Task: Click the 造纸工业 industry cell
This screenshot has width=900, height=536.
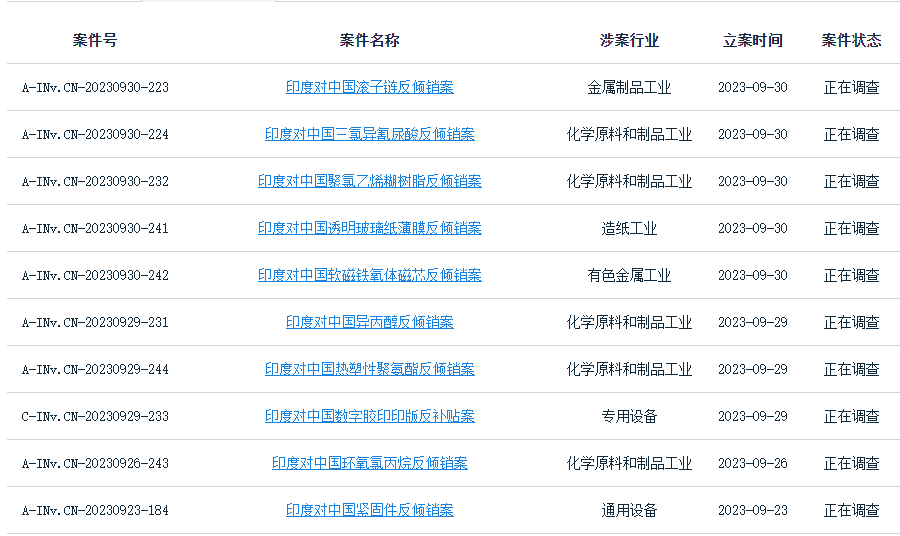Action: point(629,228)
